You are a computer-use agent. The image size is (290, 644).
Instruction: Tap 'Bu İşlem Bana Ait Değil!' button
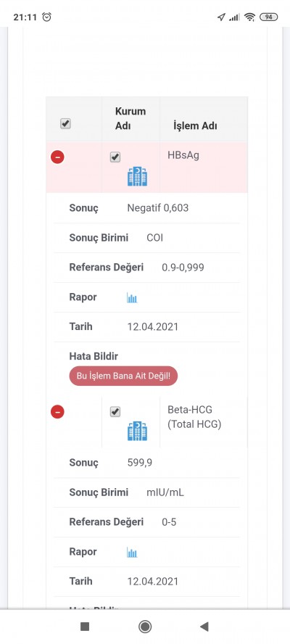tap(123, 376)
